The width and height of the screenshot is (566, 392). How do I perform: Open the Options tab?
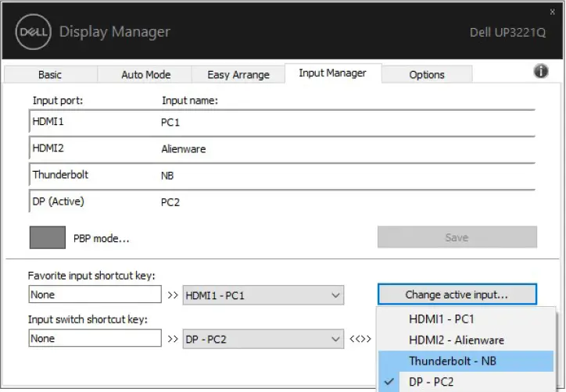click(427, 75)
